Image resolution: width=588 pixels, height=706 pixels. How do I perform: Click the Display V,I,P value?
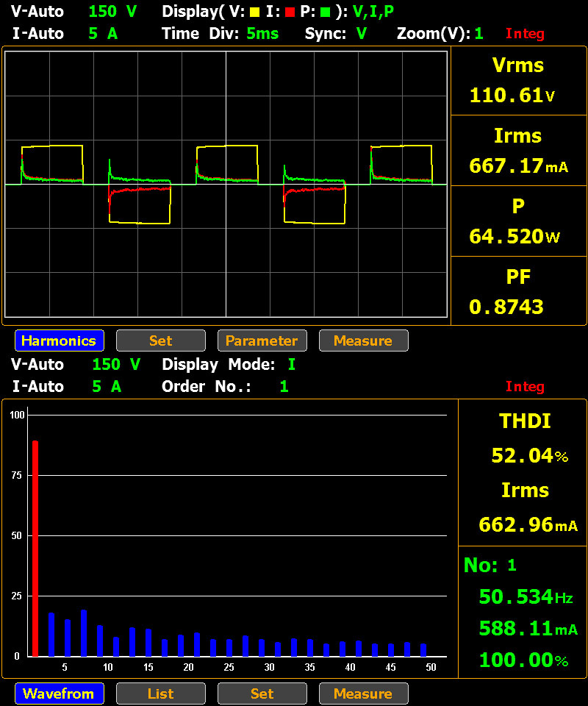[x=373, y=12]
